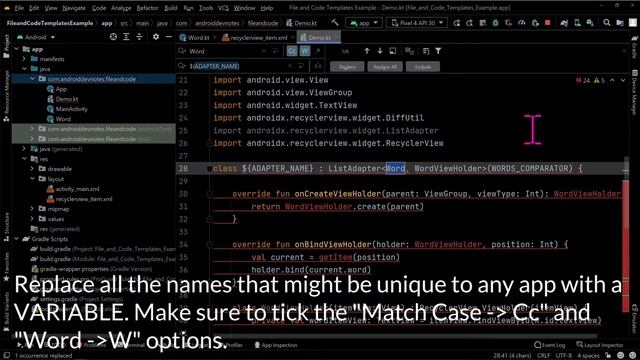
Task: Open the Android project view dropdown
Action: tap(36, 37)
